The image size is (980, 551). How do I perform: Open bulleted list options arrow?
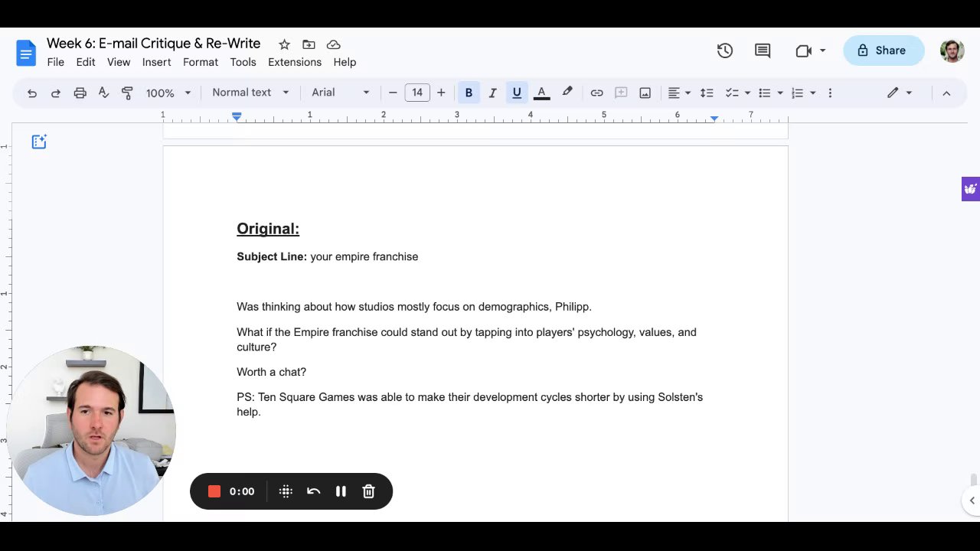click(780, 93)
